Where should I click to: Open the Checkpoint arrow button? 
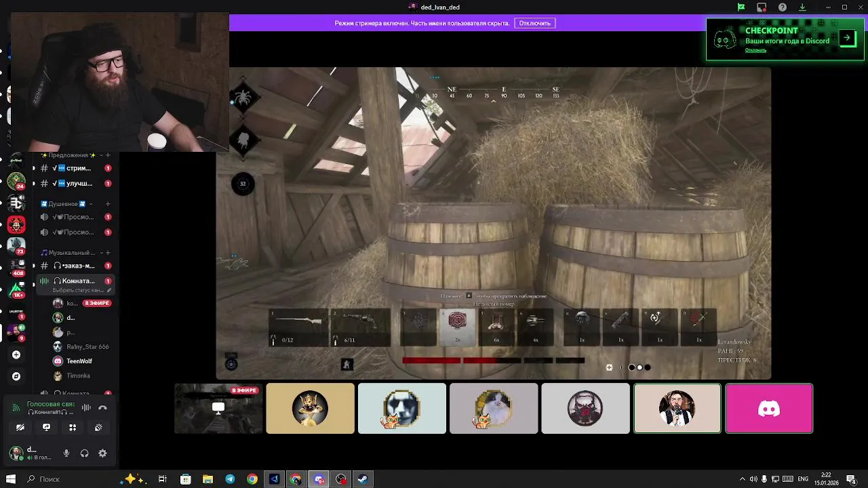click(847, 38)
